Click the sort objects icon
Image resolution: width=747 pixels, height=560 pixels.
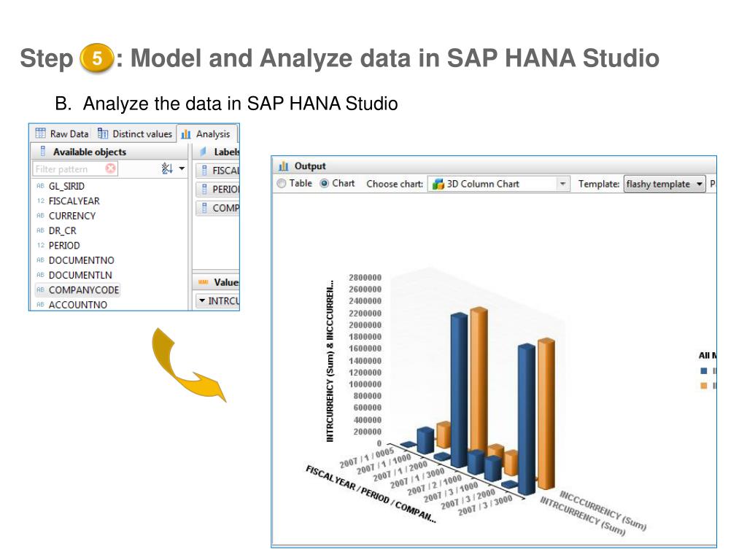point(167,168)
